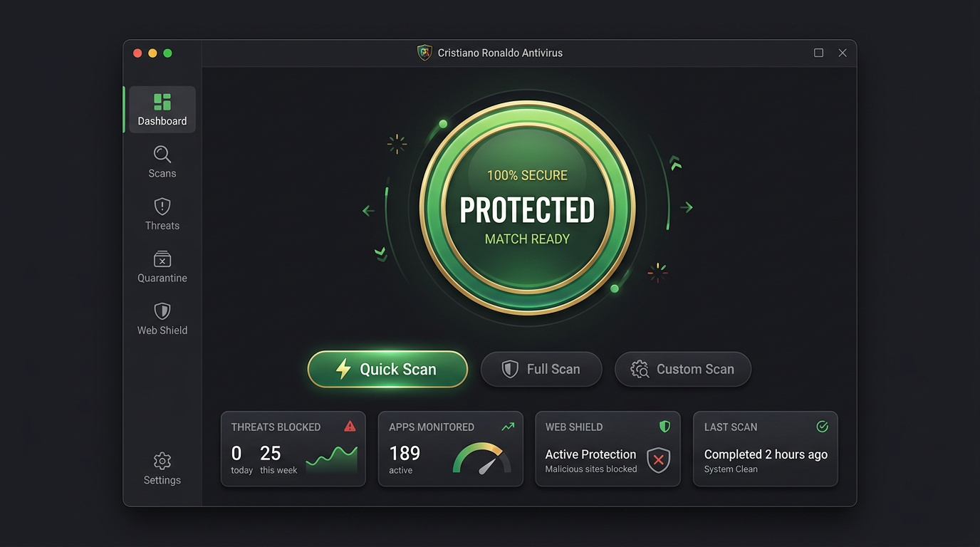This screenshot has height=547, width=980.
Task: Click the right arrow beside the status ring
Action: [687, 207]
